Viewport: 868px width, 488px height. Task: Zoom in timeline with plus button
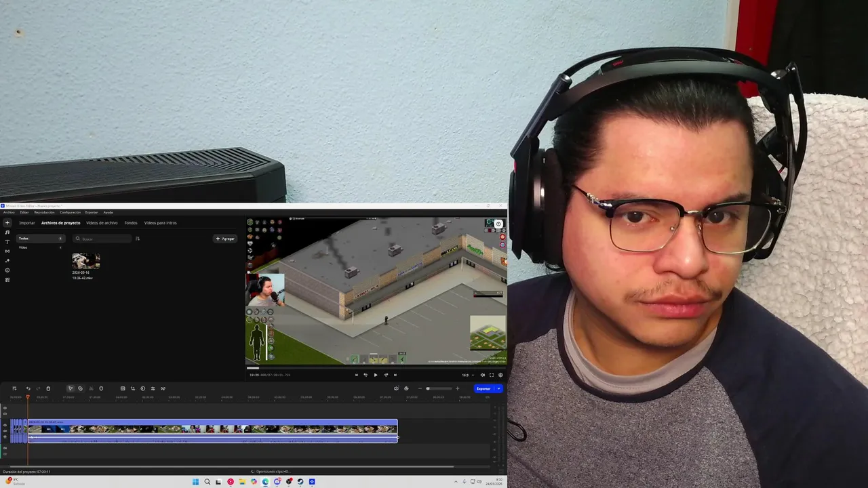458,388
